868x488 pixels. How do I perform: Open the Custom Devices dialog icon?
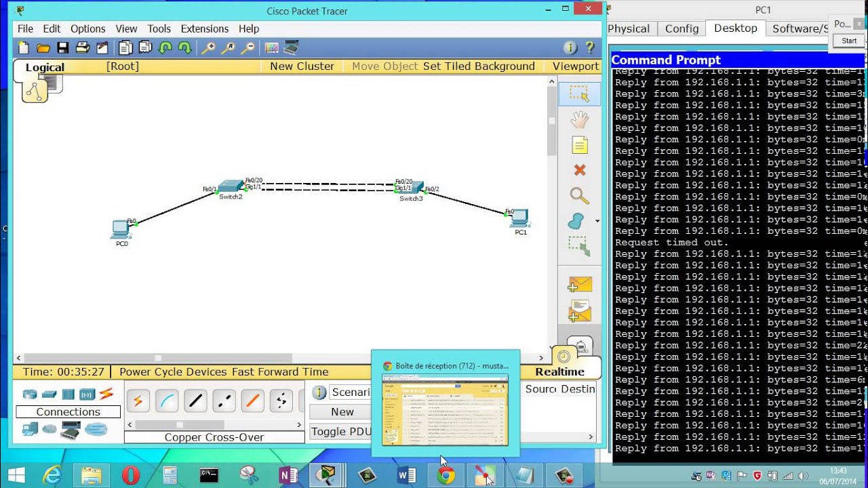(x=291, y=47)
